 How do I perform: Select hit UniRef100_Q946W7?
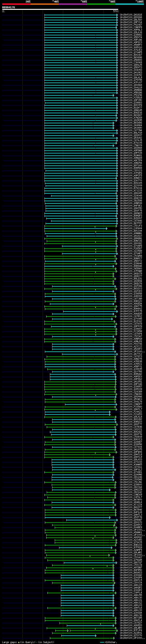[131, 520]
